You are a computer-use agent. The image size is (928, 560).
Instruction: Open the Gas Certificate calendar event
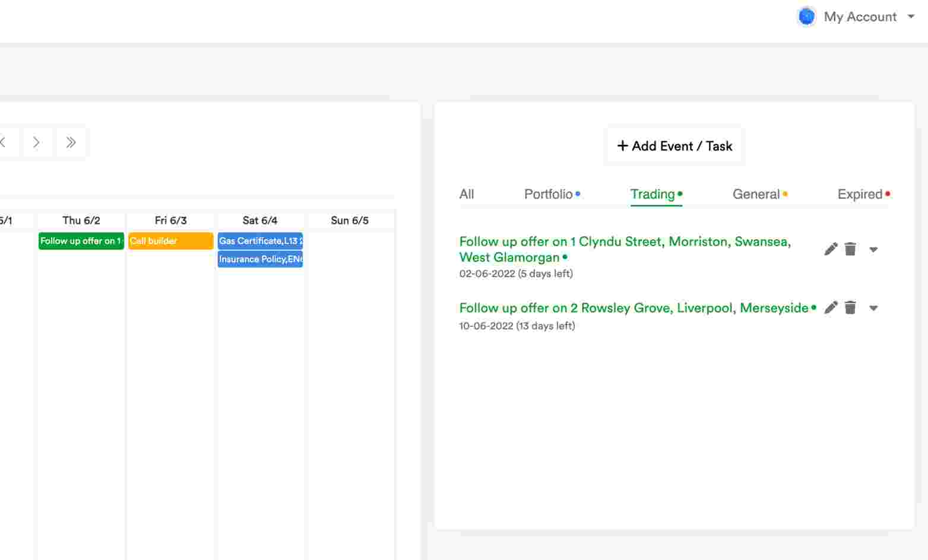(260, 241)
